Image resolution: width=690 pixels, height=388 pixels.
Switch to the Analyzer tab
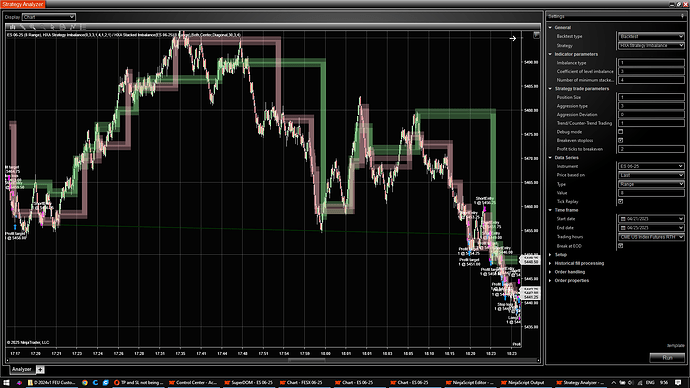click(x=21, y=370)
